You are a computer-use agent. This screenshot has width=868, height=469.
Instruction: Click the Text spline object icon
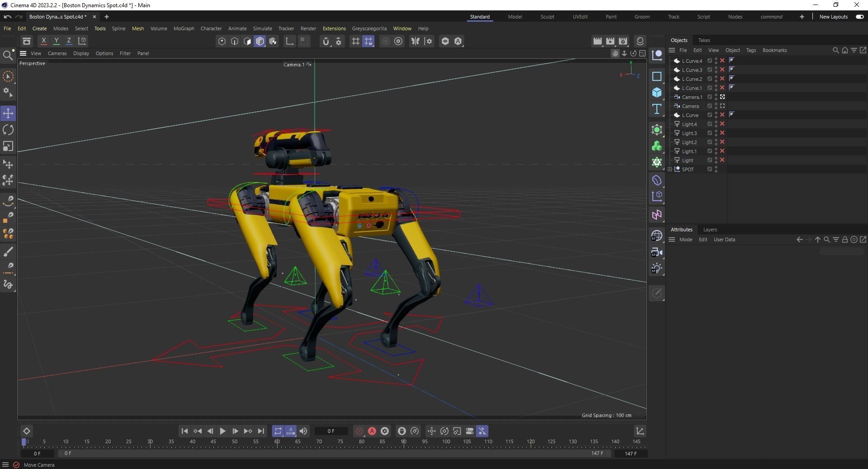click(657, 109)
